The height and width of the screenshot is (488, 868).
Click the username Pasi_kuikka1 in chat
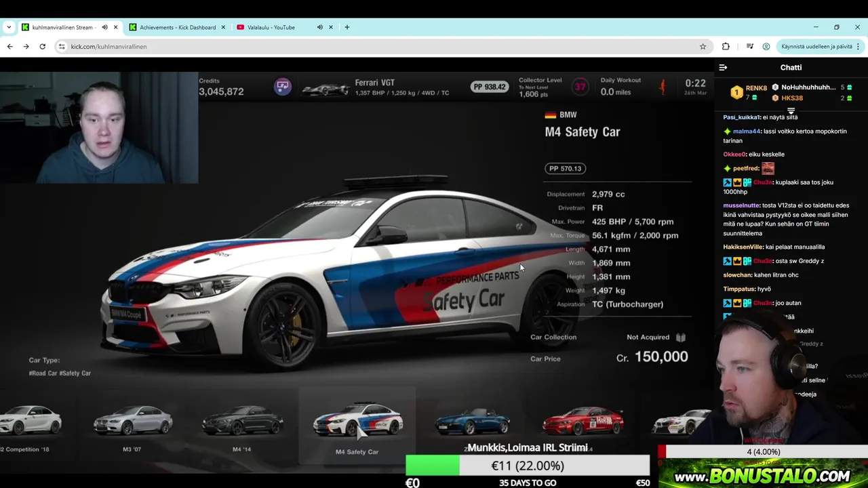tap(741, 117)
